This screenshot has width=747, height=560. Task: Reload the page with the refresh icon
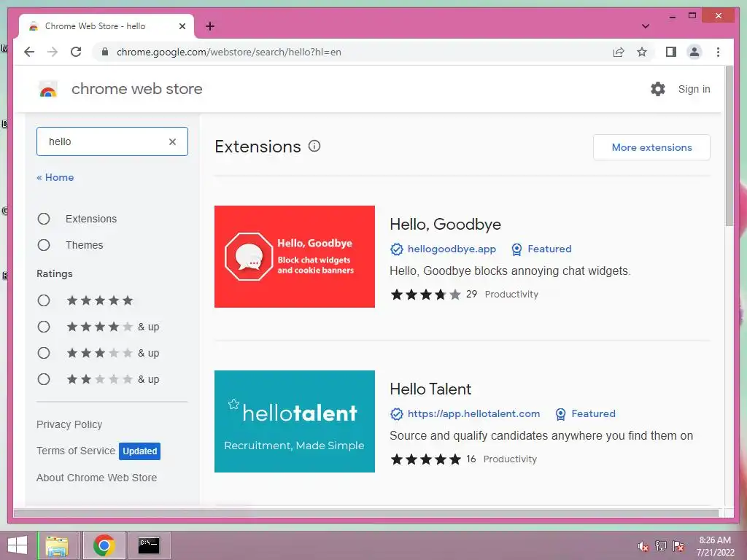tap(76, 52)
